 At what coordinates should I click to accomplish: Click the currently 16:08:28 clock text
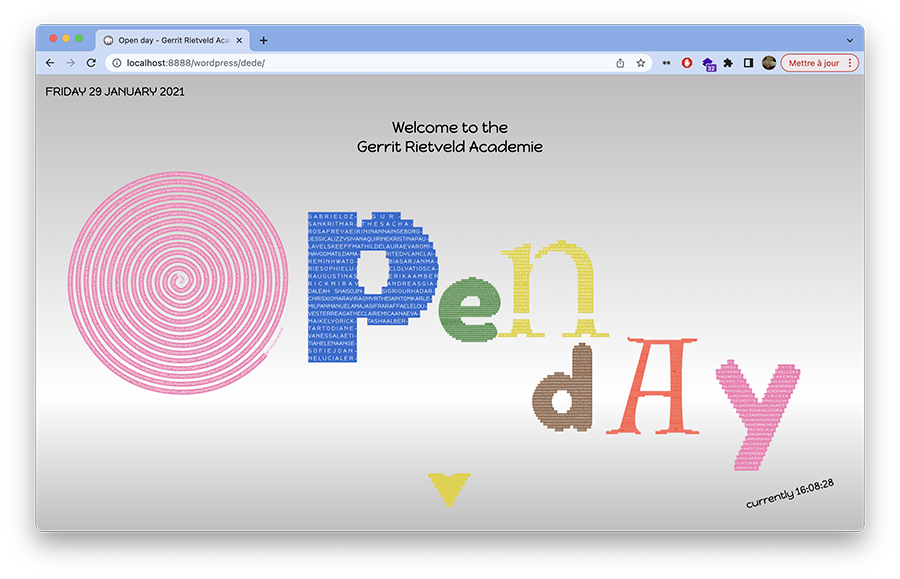[790, 493]
